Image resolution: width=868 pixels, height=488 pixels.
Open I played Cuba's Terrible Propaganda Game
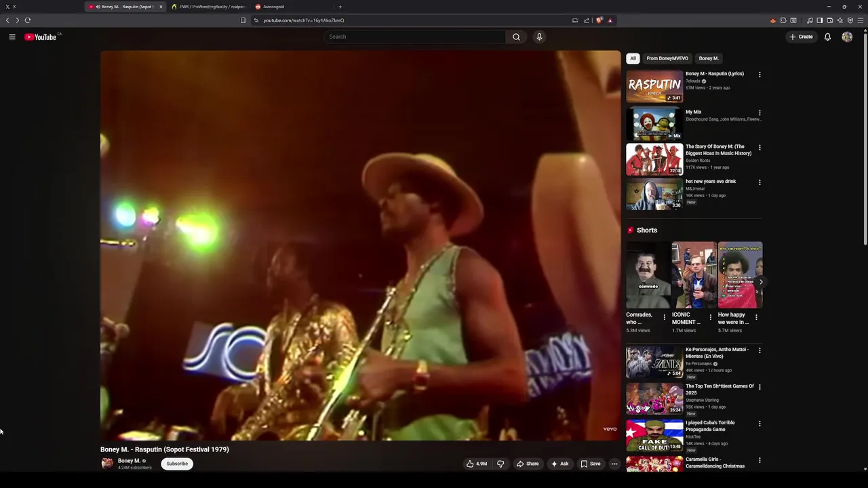[710, 426]
